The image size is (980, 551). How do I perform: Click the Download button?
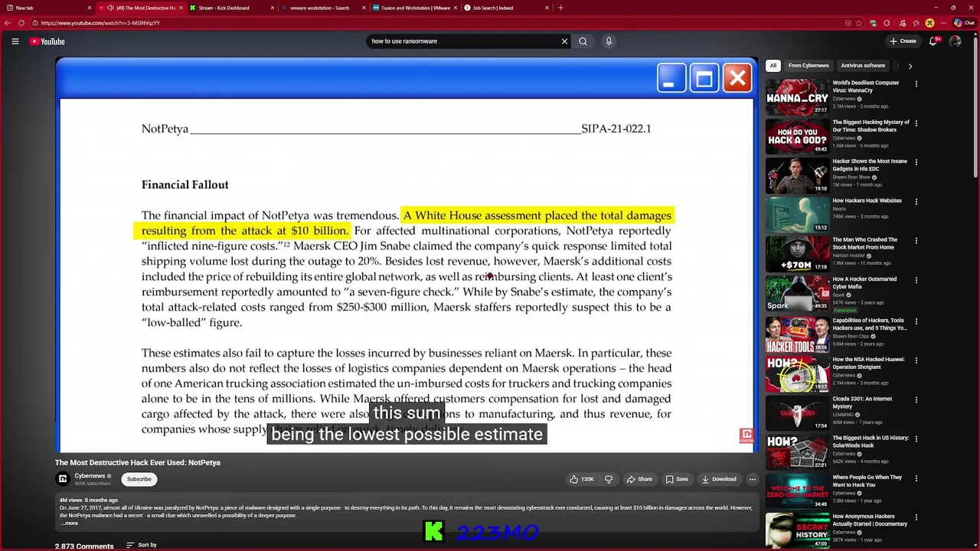tap(718, 479)
